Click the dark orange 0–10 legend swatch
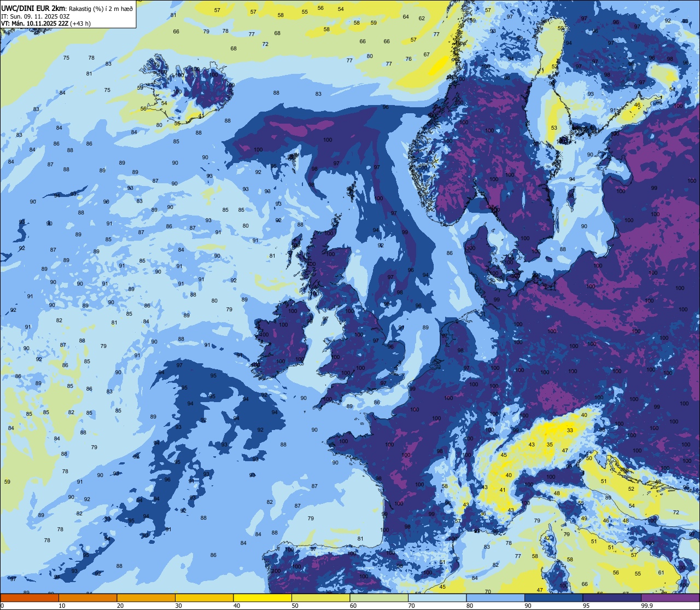This screenshot has height=610, width=700. click(x=30, y=597)
